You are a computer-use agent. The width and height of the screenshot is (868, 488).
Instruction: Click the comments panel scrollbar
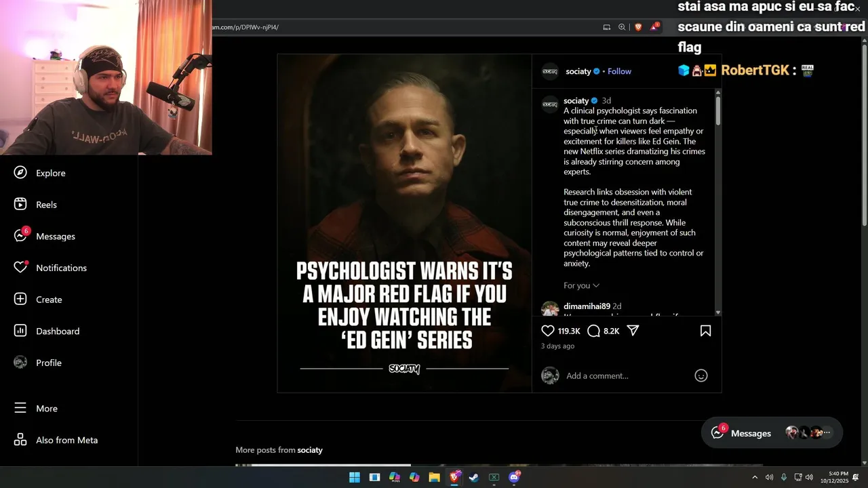coord(718,110)
